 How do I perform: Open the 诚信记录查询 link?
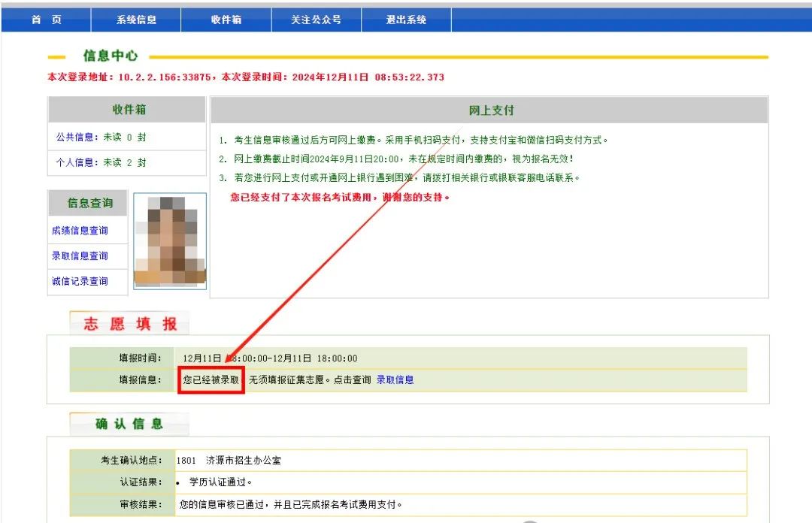point(80,281)
